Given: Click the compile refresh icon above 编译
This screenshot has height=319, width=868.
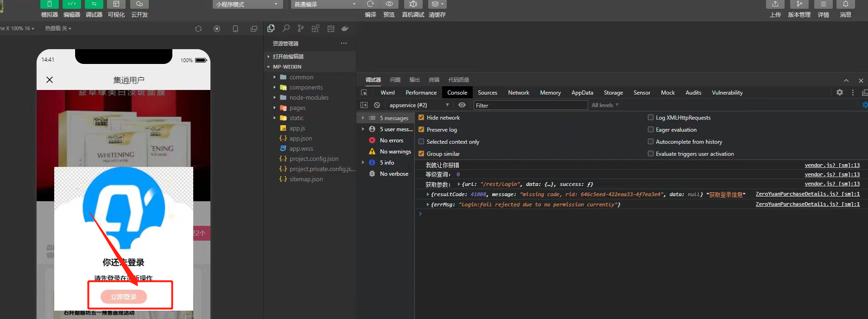Looking at the screenshot, I should point(370,4).
